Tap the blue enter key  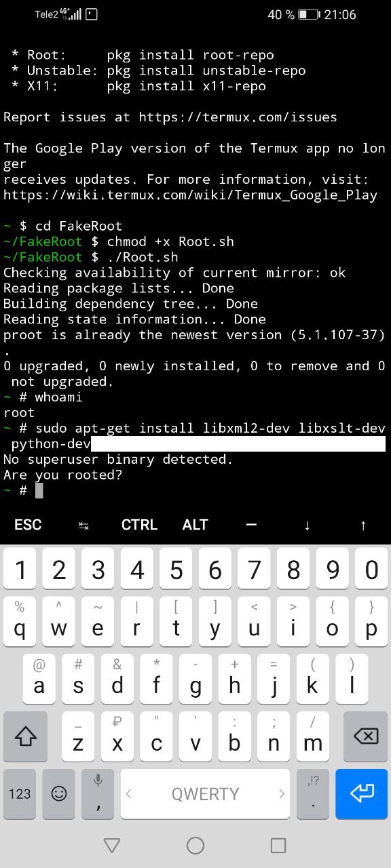[x=361, y=793]
